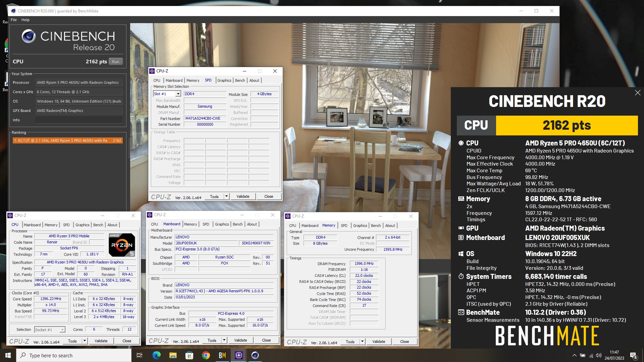Open Tools dropdown arrow in CPU tab window
The width and height of the screenshot is (644, 362).
pos(85,341)
